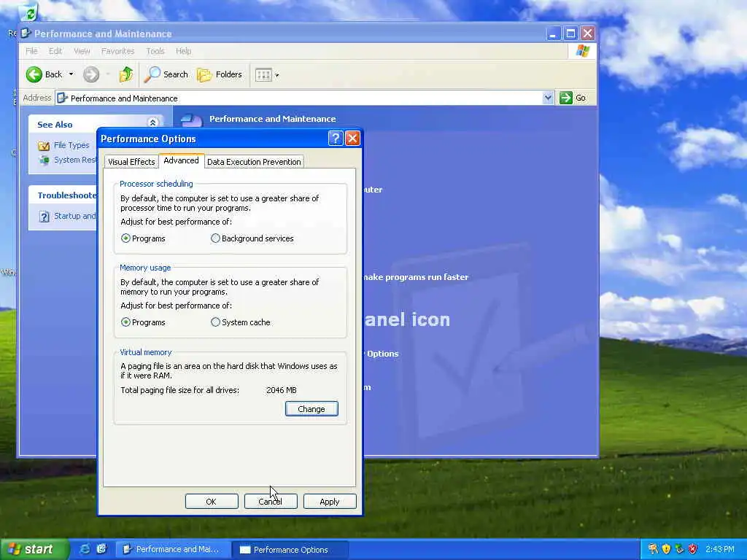
Task: Click the Performance and Maintenance title bar icon
Action: 26,34
